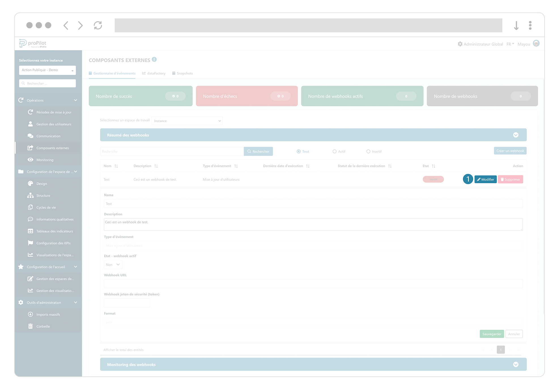Image resolution: width=559 pixels, height=392 pixels.
Task: Open Structure from the sidebar
Action: pyautogui.click(x=43, y=195)
